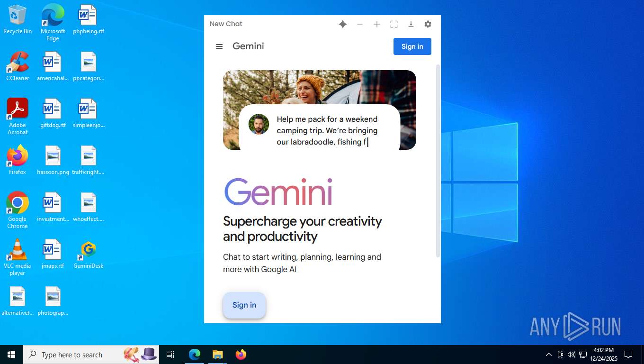Image resolution: width=644 pixels, height=364 pixels.
Task: Click the download icon in GeminiDesk toolbar
Action: coord(411,24)
